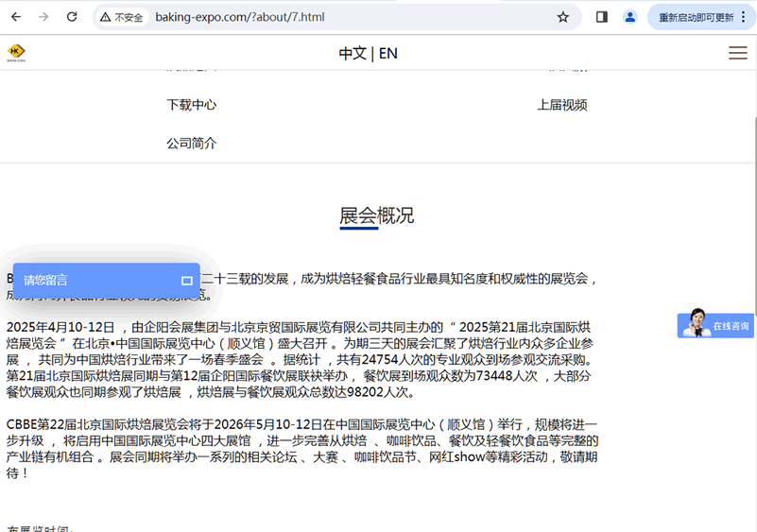Open the 上届视频 menu item
757x532 pixels.
(562, 105)
